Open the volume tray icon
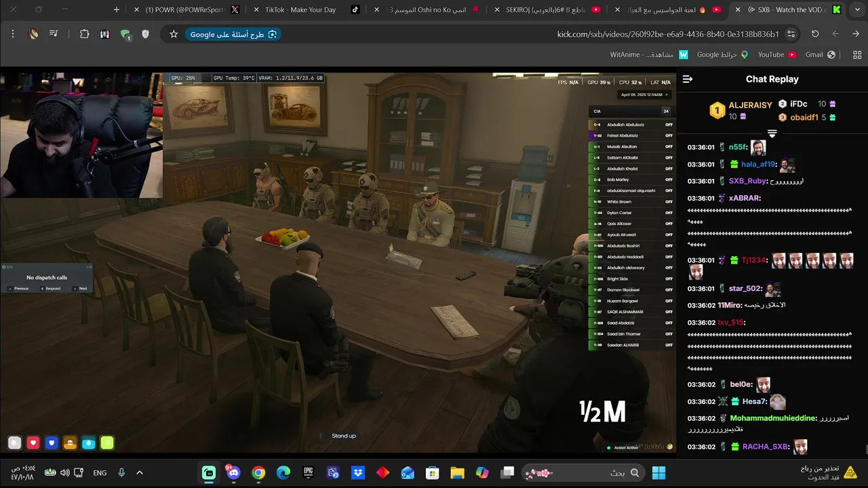Screen dimensions: 868x488 click(x=64, y=472)
